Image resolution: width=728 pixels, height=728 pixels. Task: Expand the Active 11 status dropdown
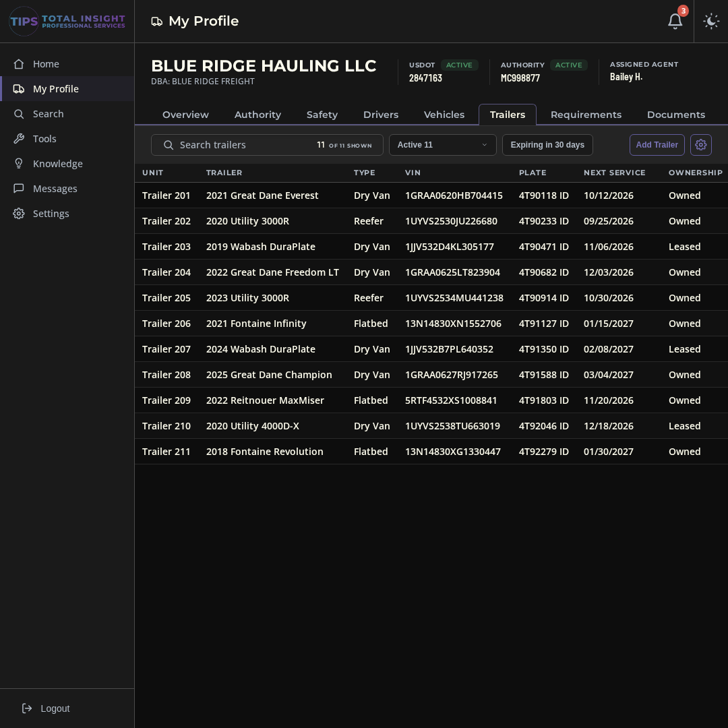tap(442, 145)
